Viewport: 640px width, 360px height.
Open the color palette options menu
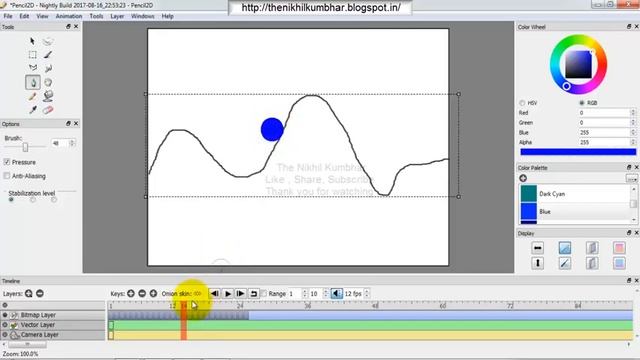[x=631, y=178]
